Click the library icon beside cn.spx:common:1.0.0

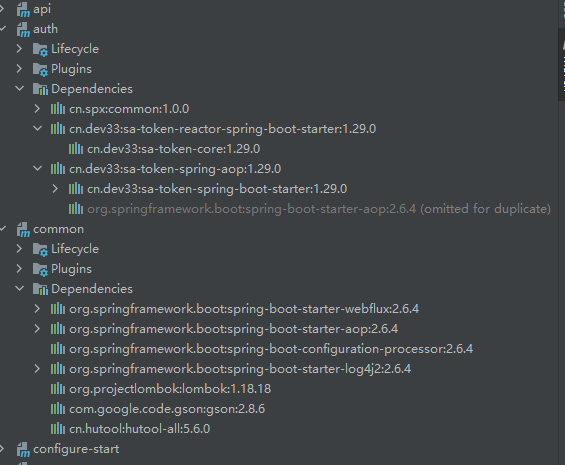click(58, 109)
